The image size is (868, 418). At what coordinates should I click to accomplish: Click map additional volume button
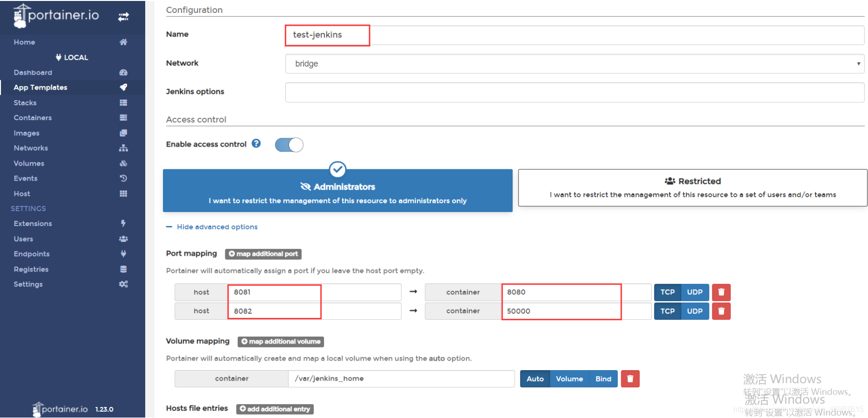click(281, 341)
